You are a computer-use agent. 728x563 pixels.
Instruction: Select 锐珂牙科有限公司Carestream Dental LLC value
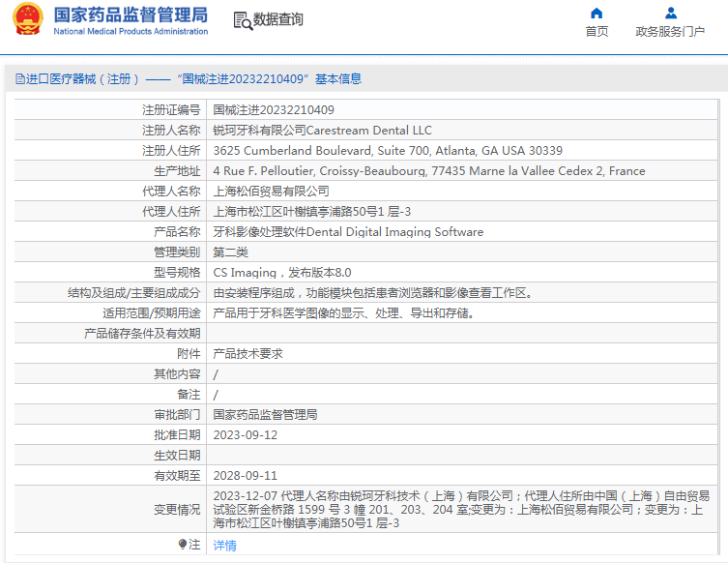322,130
